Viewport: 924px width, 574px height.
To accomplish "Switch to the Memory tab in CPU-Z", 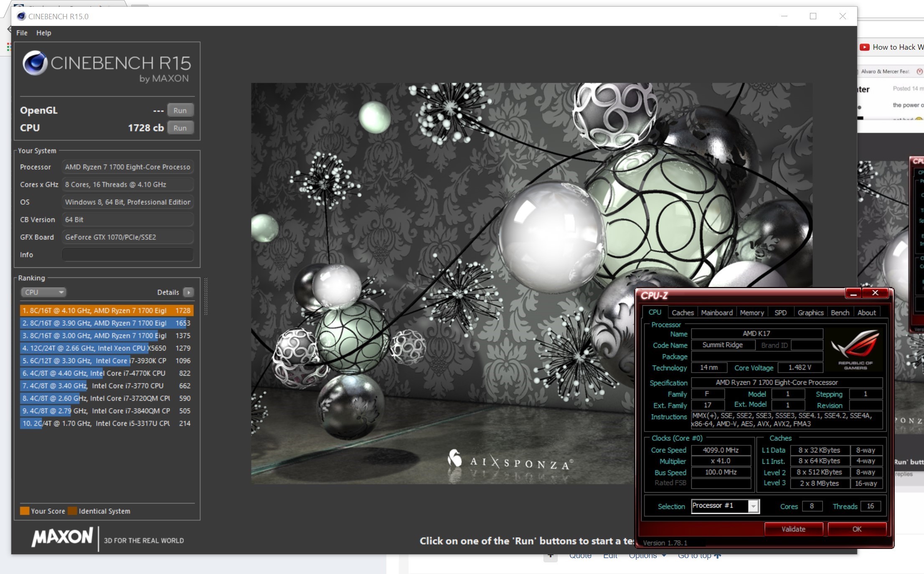I will 751,312.
